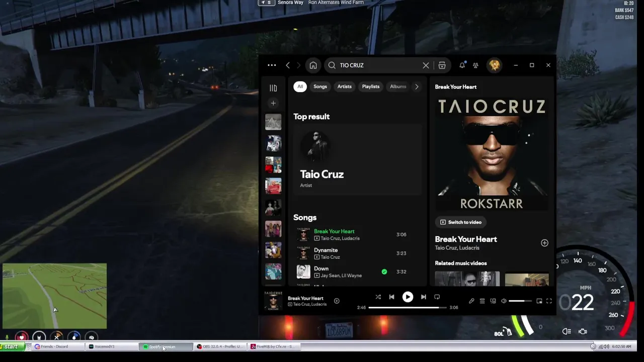Open Browse icon beside search bar

442,65
